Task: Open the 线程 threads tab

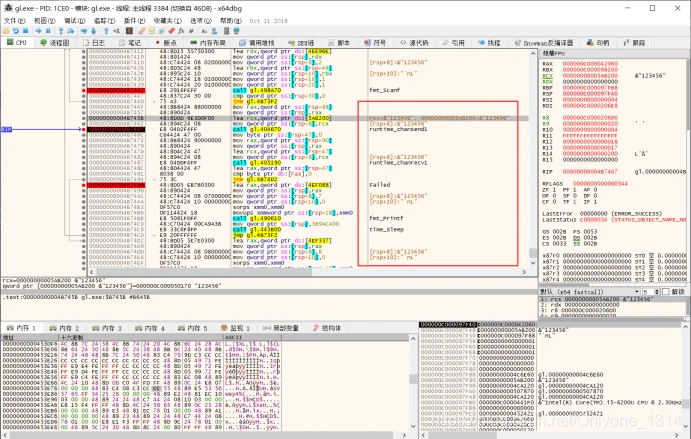Action: pyautogui.click(x=489, y=43)
